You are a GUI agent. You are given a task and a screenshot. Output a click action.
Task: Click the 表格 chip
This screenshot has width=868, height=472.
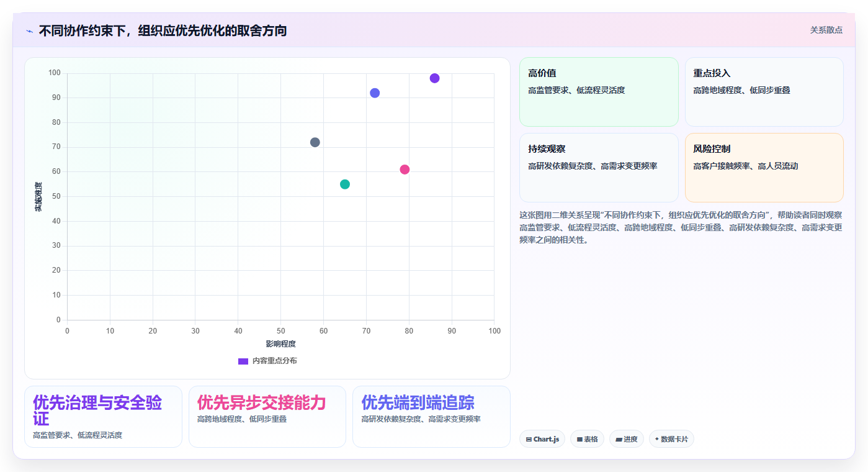587,439
